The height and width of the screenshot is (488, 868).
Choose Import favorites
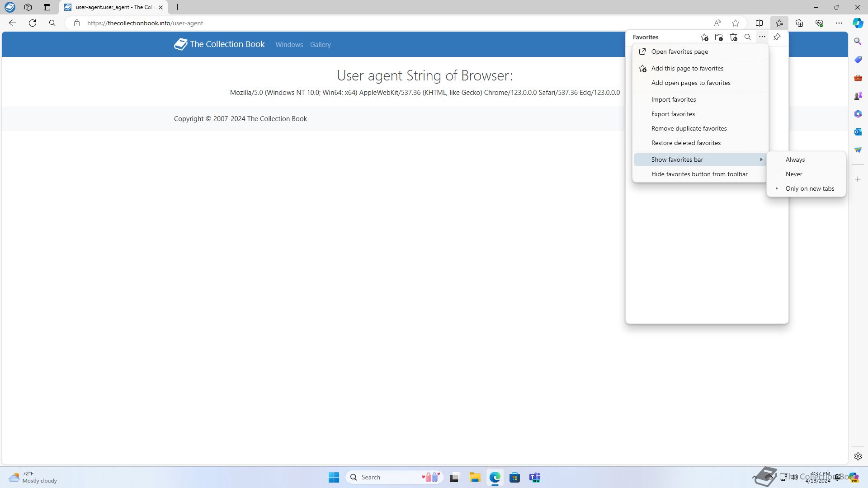pyautogui.click(x=700, y=99)
